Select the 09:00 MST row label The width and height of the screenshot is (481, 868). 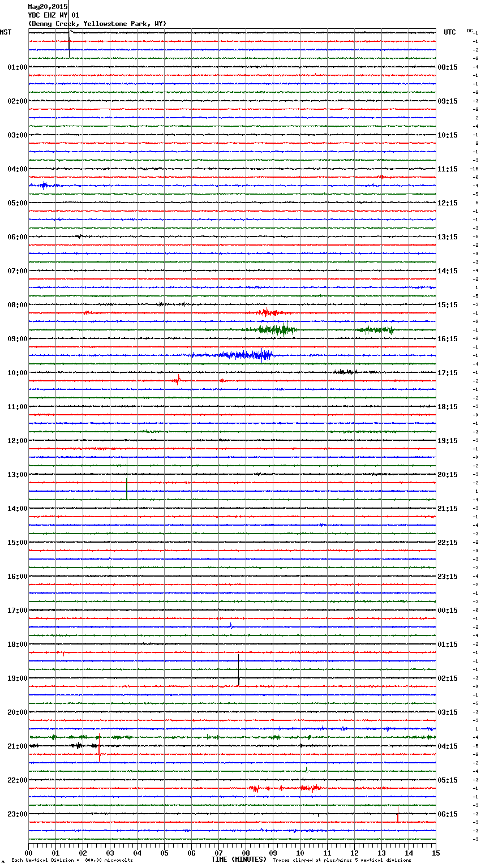(18, 339)
